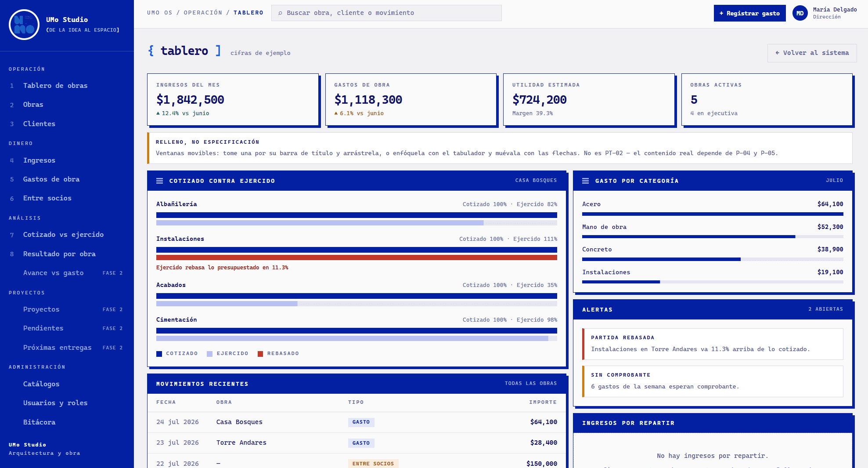Image resolution: width=868 pixels, height=468 pixels.
Task: Open Proyectos in the sidebar
Action: (67, 309)
